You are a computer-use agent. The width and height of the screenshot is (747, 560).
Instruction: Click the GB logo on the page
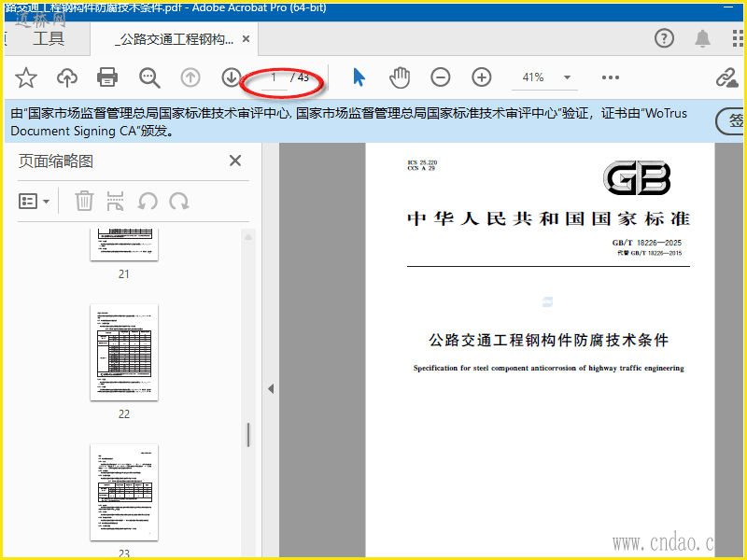[637, 178]
